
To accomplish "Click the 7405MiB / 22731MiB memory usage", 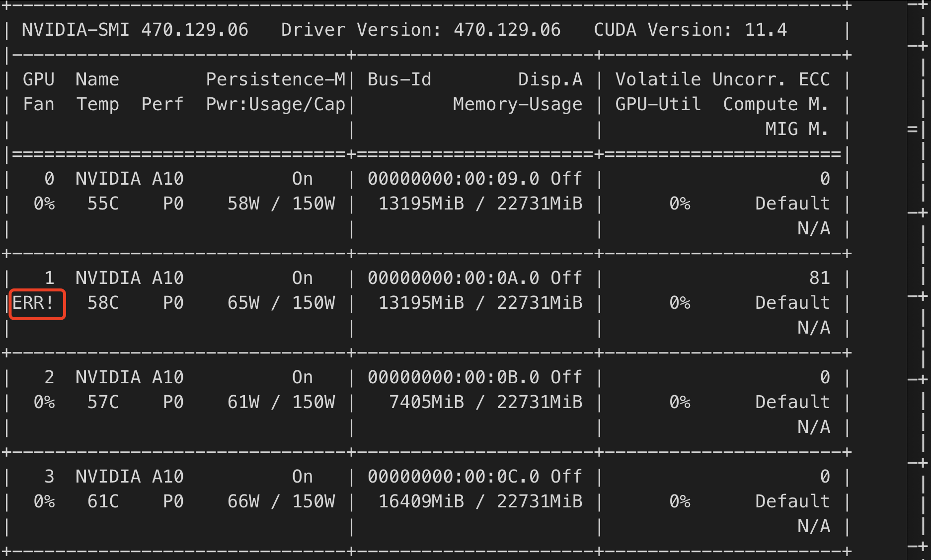I will pos(486,402).
